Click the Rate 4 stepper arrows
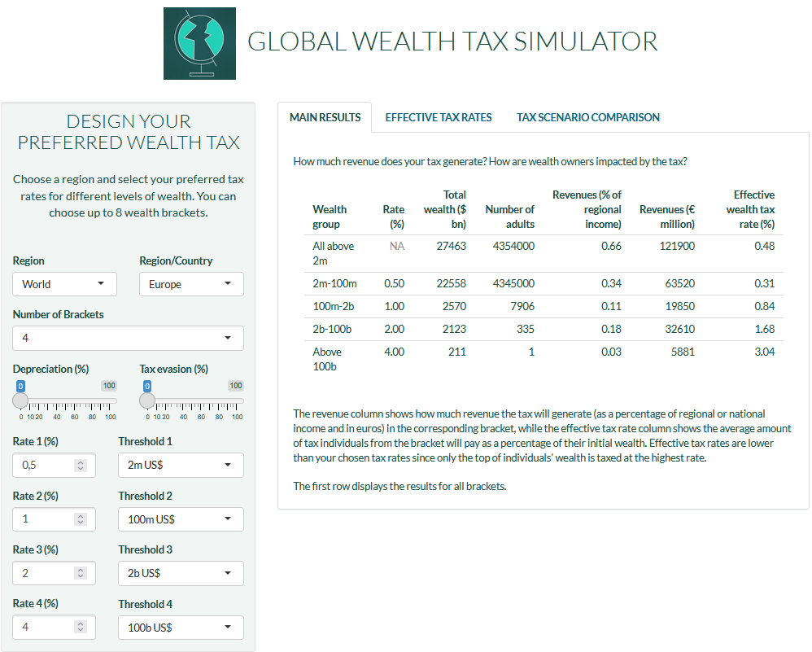This screenshot has height=652, width=812. pyautogui.click(x=80, y=628)
